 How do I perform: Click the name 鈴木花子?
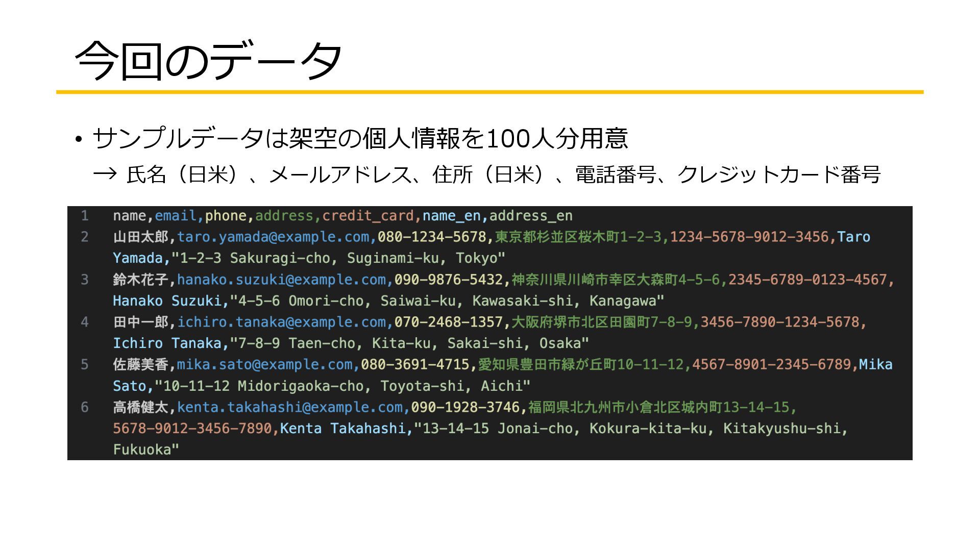pyautogui.click(x=140, y=280)
